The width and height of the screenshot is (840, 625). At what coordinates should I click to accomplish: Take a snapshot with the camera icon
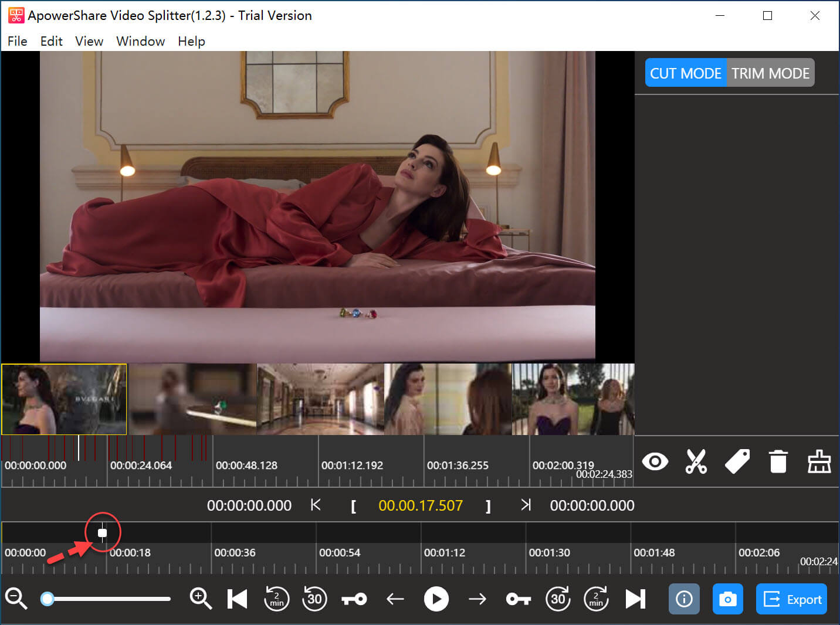click(x=727, y=599)
